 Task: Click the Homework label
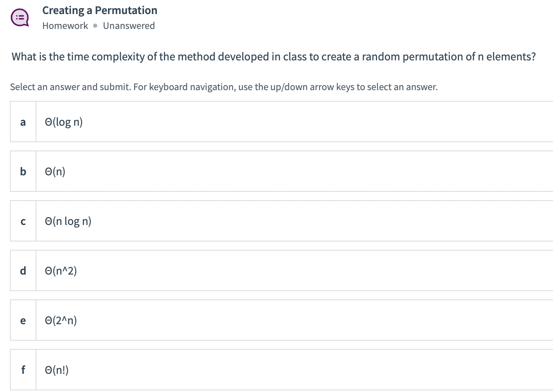[x=65, y=26]
